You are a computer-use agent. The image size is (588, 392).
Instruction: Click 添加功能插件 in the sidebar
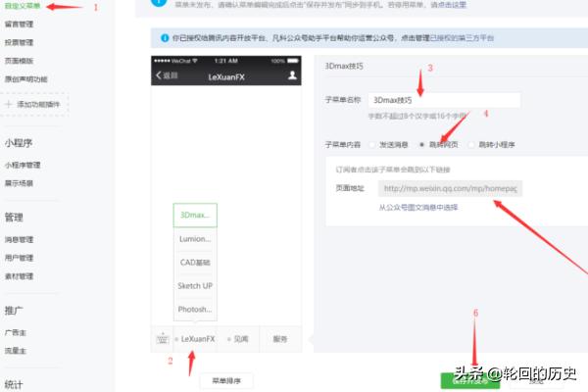point(37,103)
